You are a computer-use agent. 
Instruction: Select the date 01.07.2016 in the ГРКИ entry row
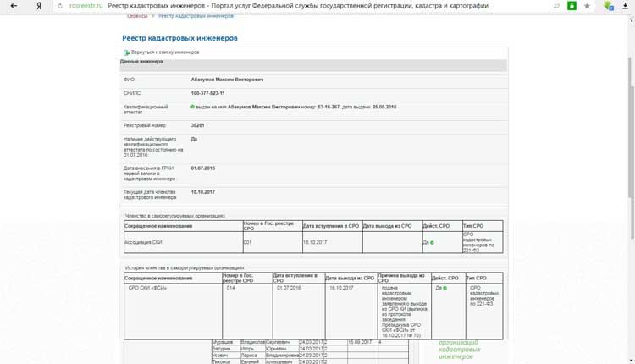pos(203,168)
